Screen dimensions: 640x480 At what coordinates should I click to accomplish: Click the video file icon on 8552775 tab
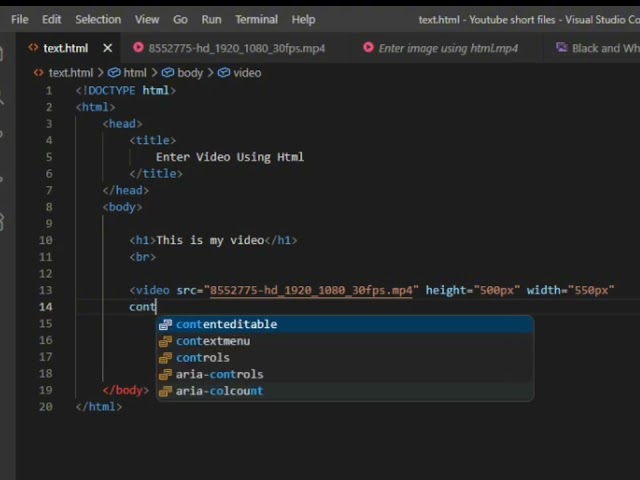[x=138, y=48]
